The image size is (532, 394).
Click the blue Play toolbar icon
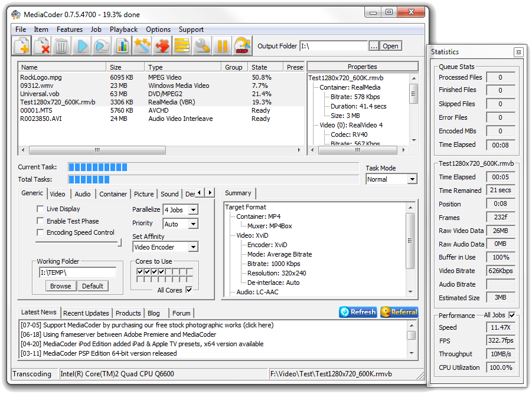82,45
